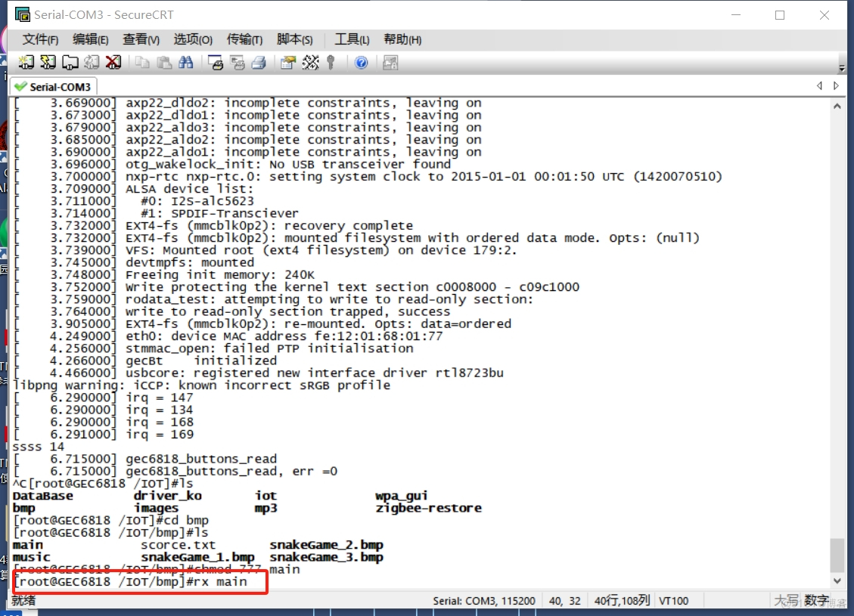Open the 选项 menu
This screenshot has height=616, width=854.
(x=192, y=39)
